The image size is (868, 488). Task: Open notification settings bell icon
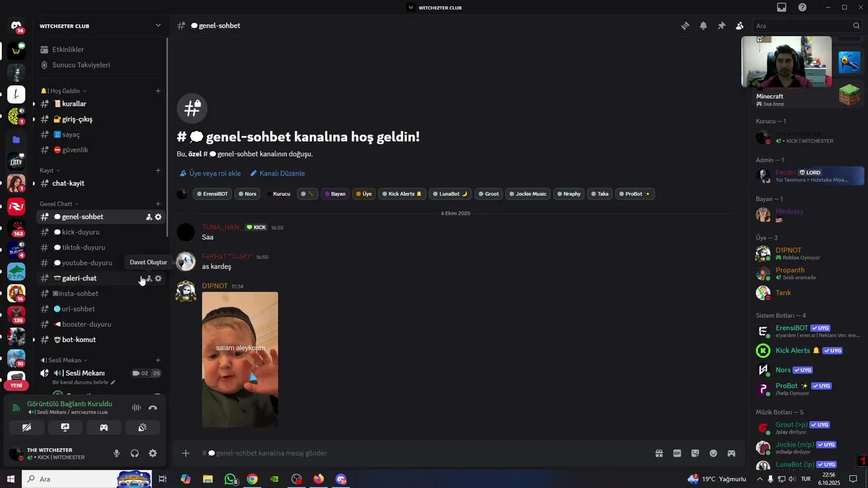[703, 26]
